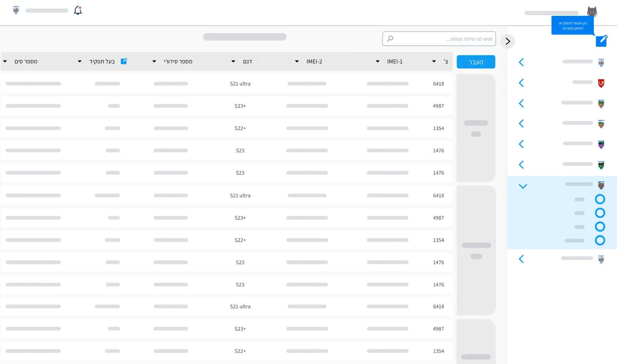Viewport: 617px width, 364px height.
Task: Open the notifications bell
Action: pos(78,10)
